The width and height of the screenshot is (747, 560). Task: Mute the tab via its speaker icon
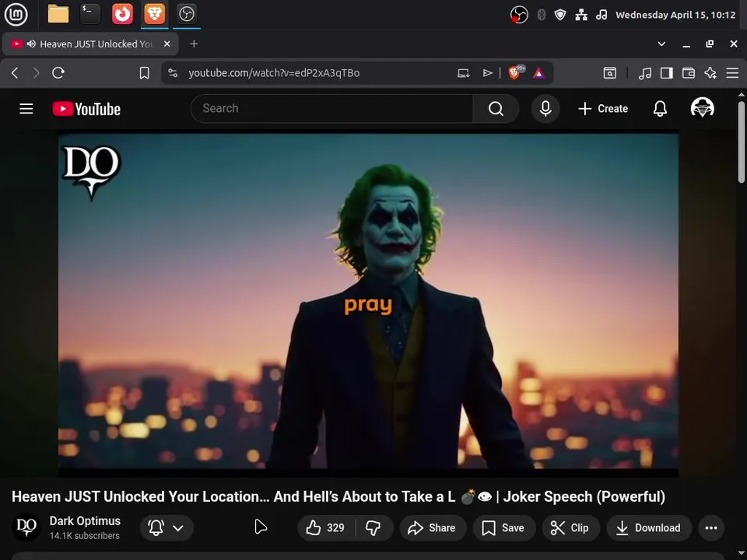[x=31, y=44]
